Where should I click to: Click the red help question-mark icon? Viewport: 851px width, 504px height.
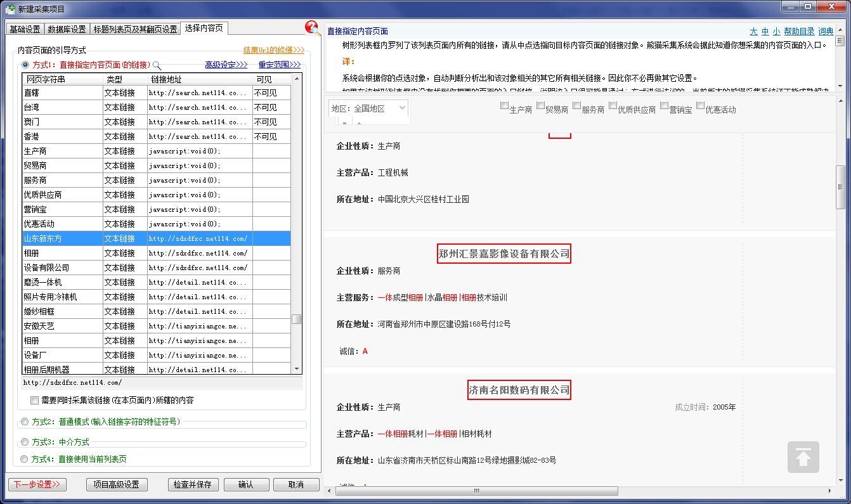(312, 28)
